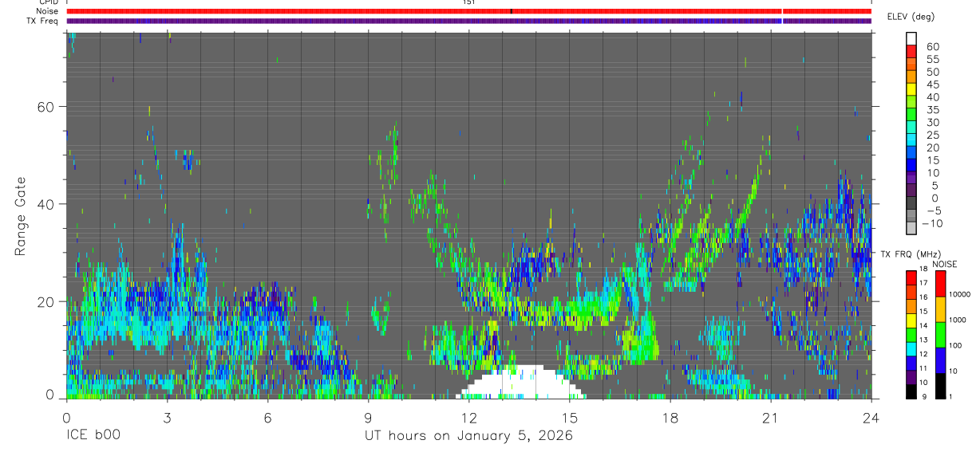Click the 'NOISE' colorbar title
980x452 pixels.
coord(944,264)
